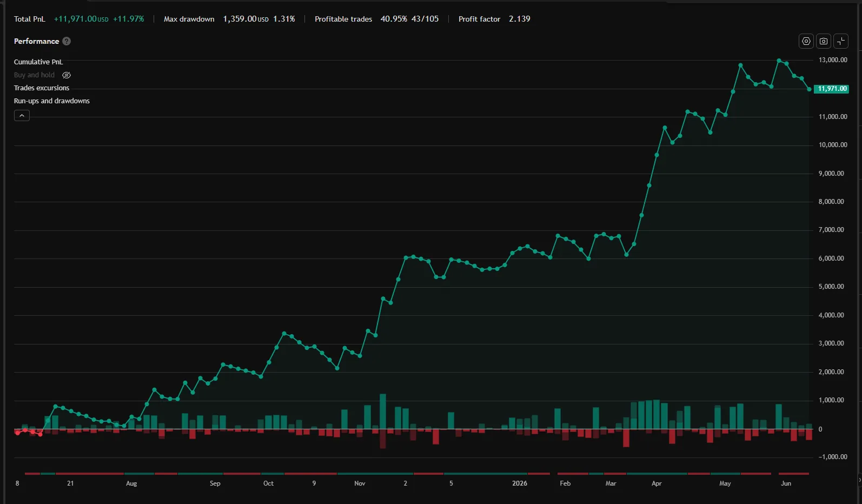Click the '−1,000.00' y-axis label
The width and height of the screenshot is (862, 504).
tap(833, 457)
